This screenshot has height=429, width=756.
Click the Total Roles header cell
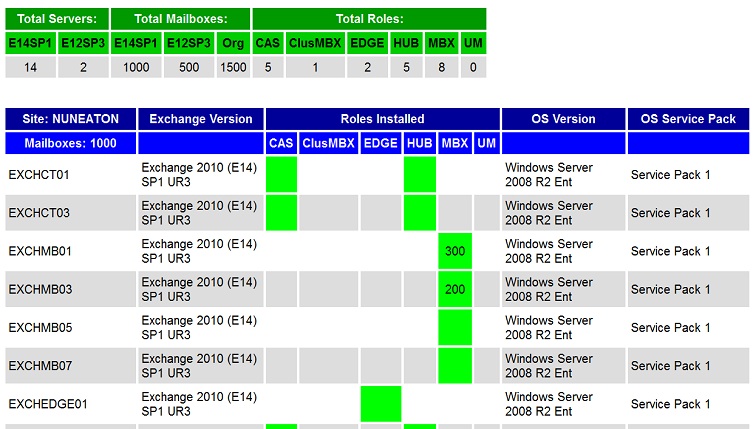pos(369,19)
